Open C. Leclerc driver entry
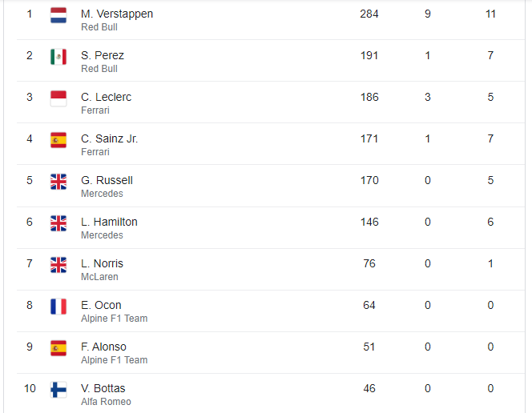The image size is (532, 413). [x=107, y=97]
